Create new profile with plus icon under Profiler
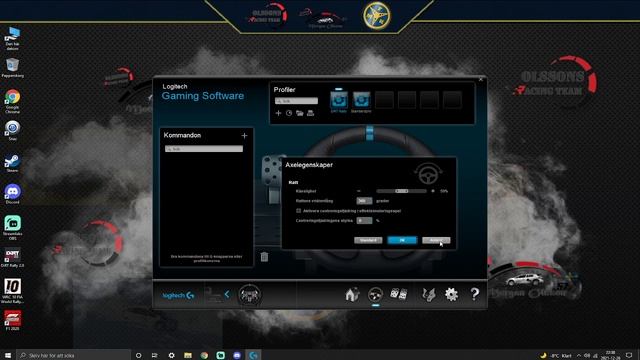Image resolution: width=640 pixels, height=360 pixels. pos(278,113)
